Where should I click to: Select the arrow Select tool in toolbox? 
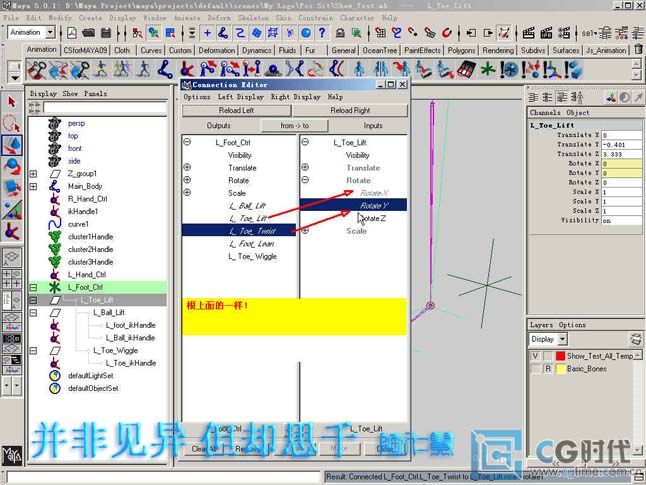click(12, 102)
